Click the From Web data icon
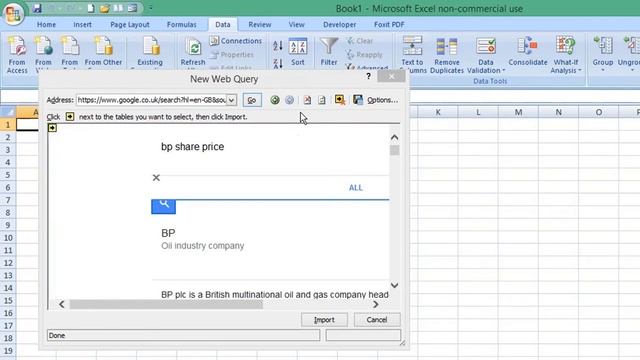Image resolution: width=640 pixels, height=360 pixels. click(43, 54)
